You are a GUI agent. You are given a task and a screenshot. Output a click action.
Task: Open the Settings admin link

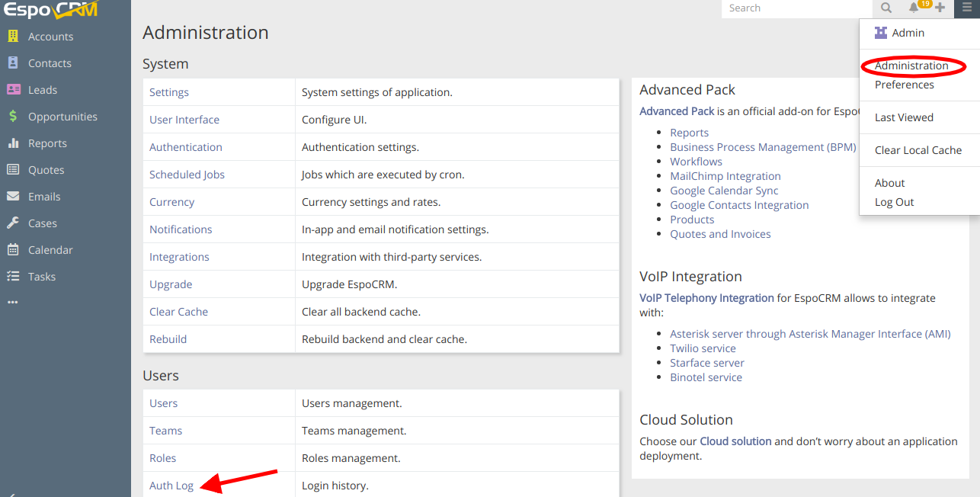point(169,92)
